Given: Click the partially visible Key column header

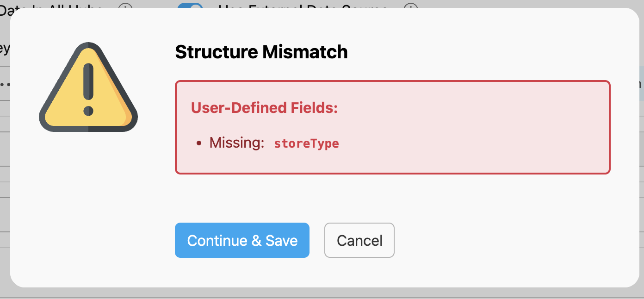Looking at the screenshot, I should click(x=5, y=48).
